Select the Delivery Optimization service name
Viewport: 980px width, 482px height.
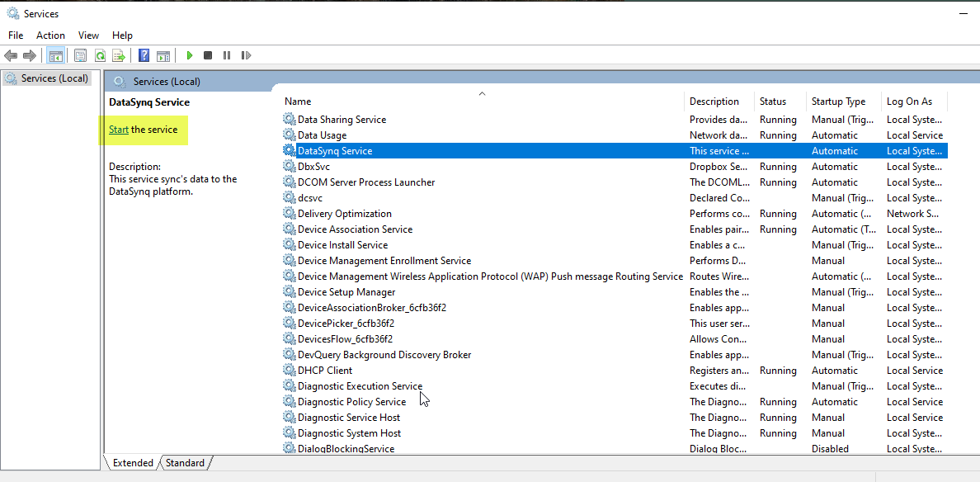pyautogui.click(x=344, y=214)
